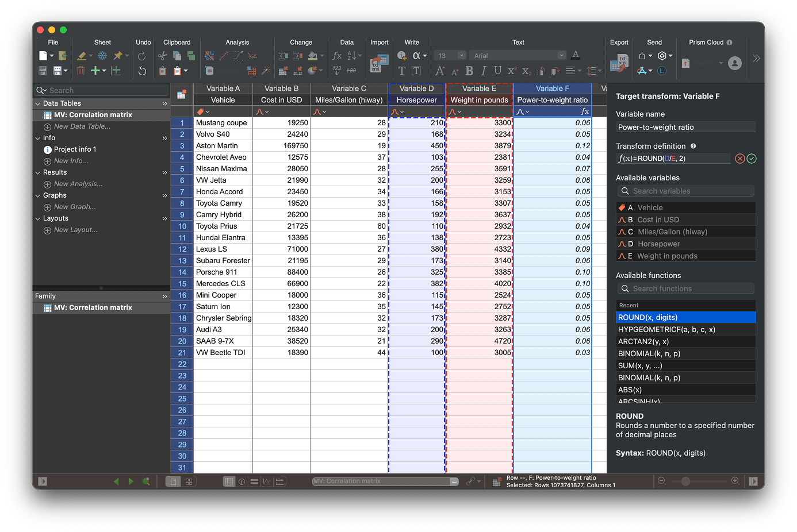The image size is (797, 532).
Task: Confirm the transform with green checkmark button
Action: [752, 159]
